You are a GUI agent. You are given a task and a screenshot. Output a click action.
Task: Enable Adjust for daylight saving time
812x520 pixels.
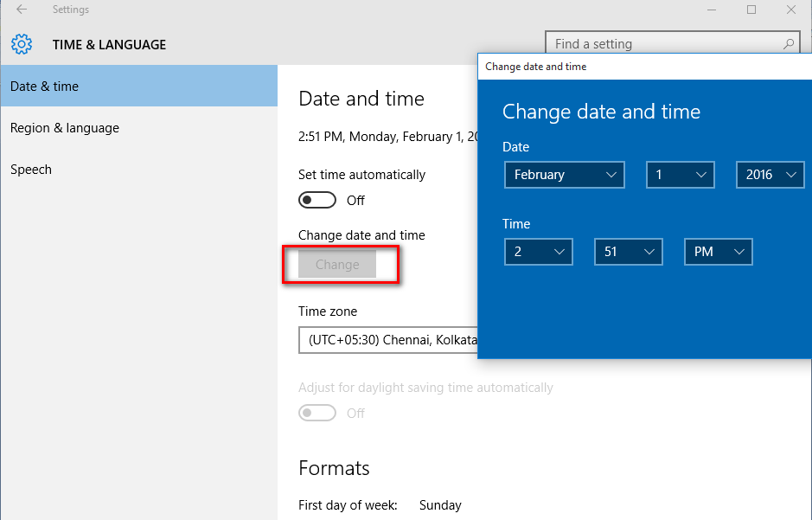point(316,413)
